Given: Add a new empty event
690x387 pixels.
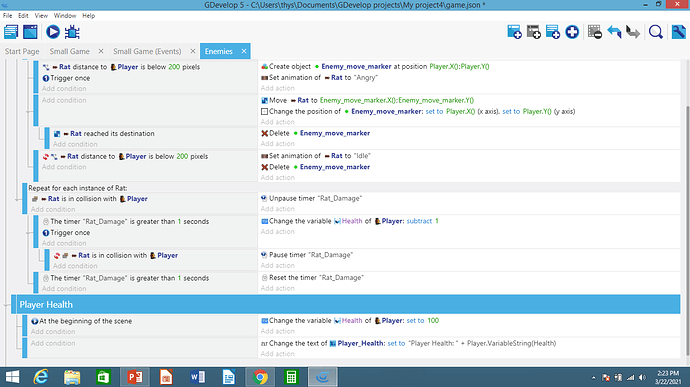Looking at the screenshot, I should pyautogui.click(x=514, y=32).
